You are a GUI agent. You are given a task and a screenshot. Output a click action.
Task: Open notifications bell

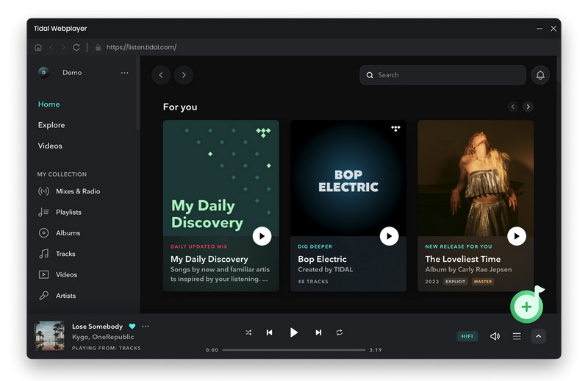tap(540, 75)
